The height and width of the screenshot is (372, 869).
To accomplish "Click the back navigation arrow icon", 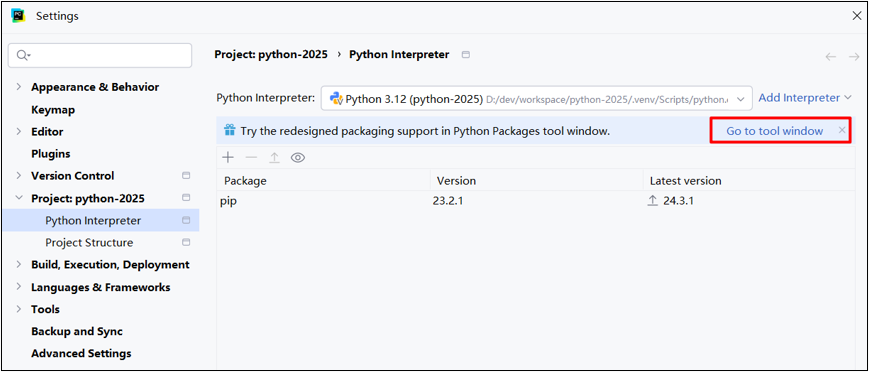I will [830, 57].
